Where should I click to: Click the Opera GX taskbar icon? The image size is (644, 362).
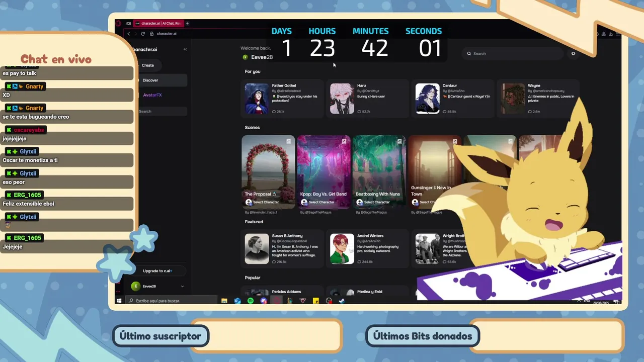[x=277, y=301]
